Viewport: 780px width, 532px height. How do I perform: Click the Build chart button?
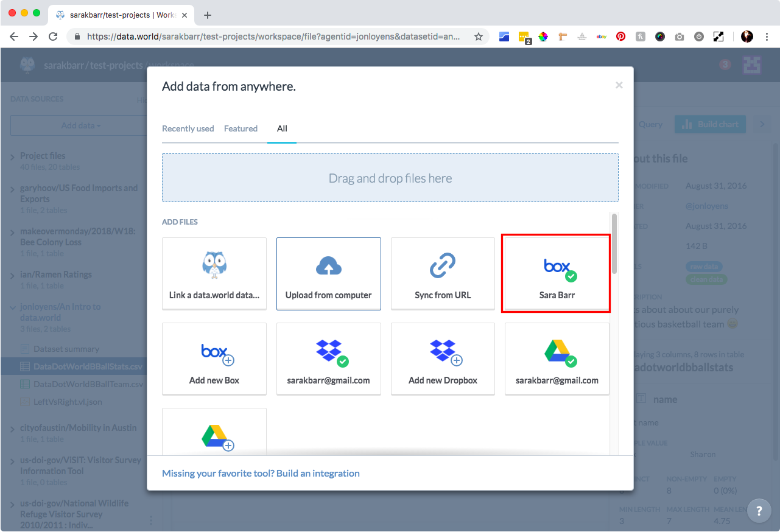pos(711,124)
